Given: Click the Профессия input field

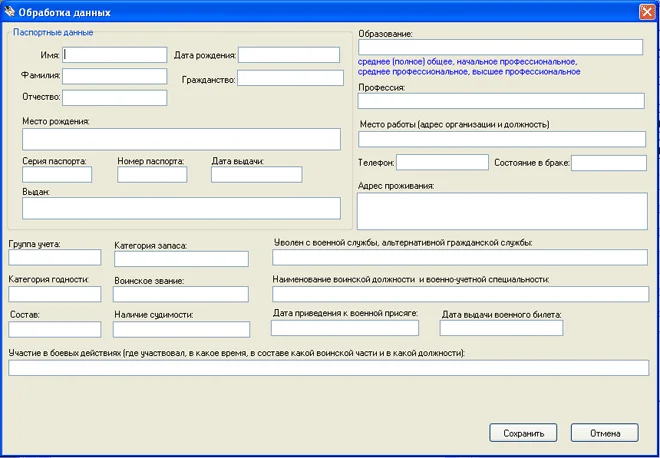Looking at the screenshot, I should point(500,101).
